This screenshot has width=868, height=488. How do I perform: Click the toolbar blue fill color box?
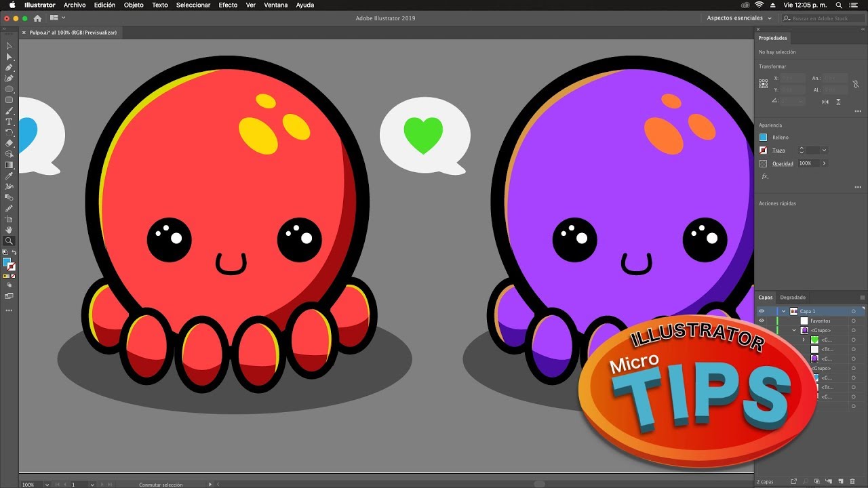pyautogui.click(x=7, y=262)
